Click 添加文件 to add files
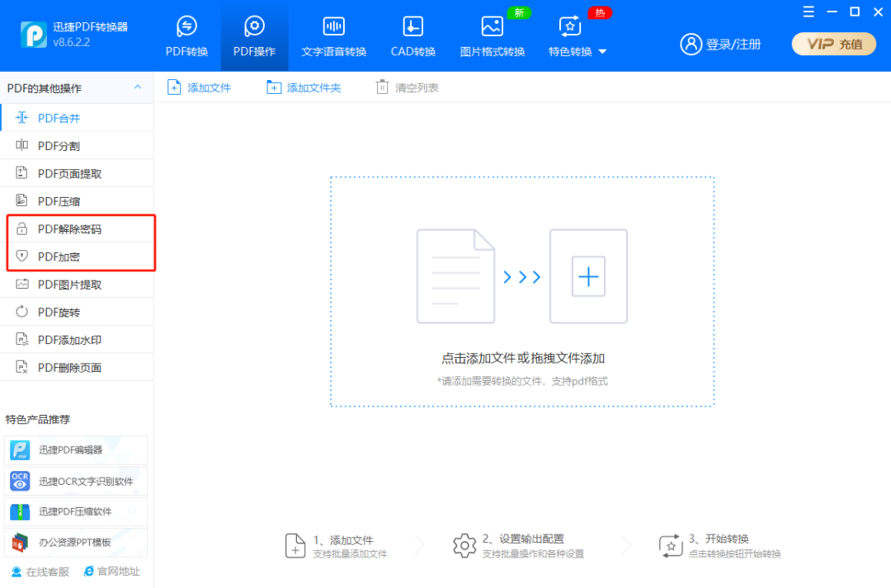Image resolution: width=891 pixels, height=588 pixels. pyautogui.click(x=199, y=86)
